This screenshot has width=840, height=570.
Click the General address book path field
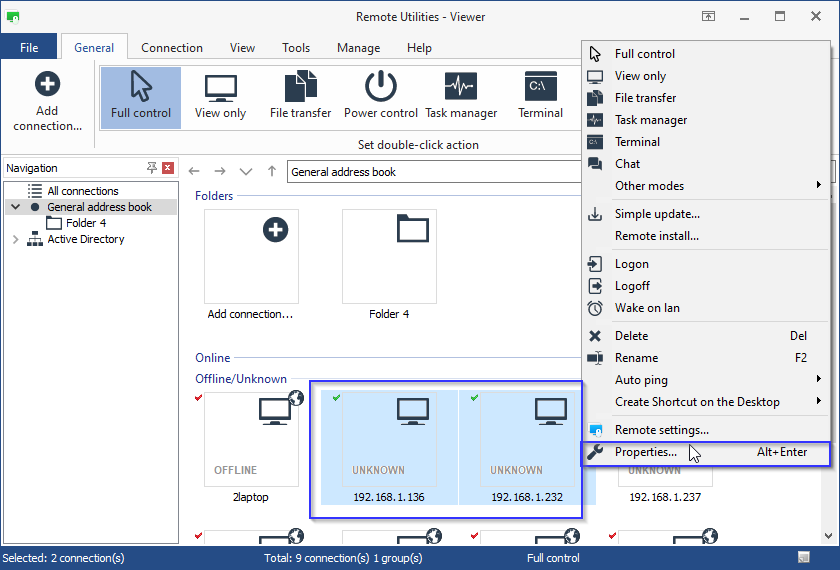[x=430, y=172]
